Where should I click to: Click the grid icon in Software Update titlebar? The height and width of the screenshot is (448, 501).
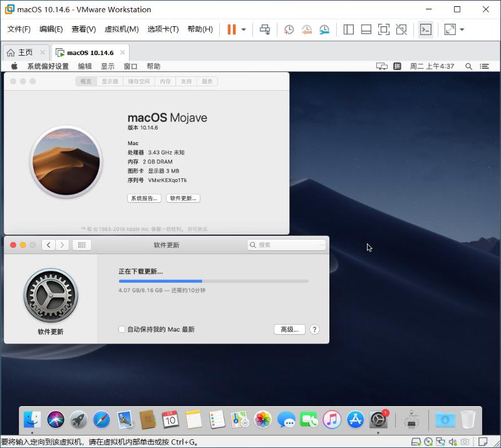[x=81, y=245]
